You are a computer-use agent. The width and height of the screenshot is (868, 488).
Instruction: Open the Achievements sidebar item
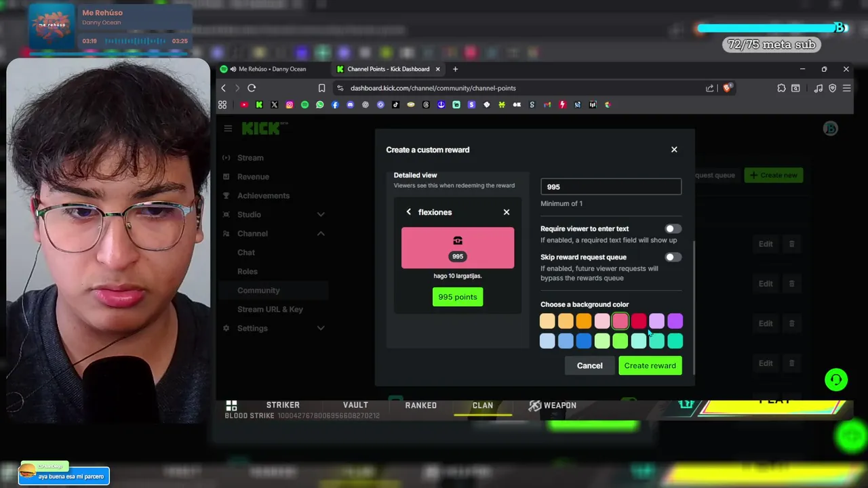pos(263,196)
